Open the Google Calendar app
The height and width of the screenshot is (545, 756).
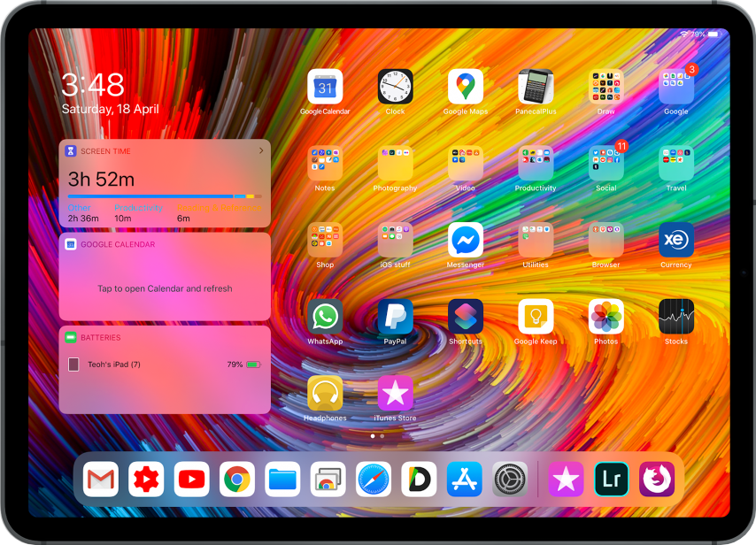pos(325,87)
